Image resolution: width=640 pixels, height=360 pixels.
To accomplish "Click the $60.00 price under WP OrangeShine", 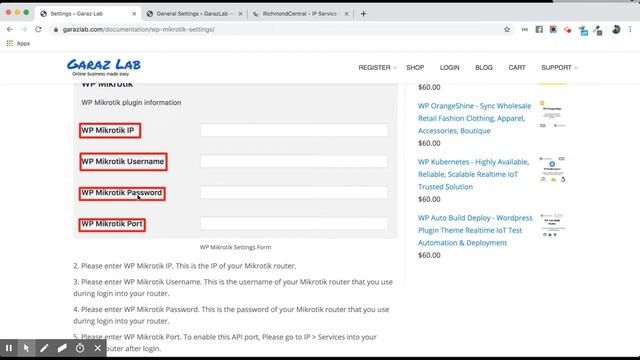I will coord(429,143).
